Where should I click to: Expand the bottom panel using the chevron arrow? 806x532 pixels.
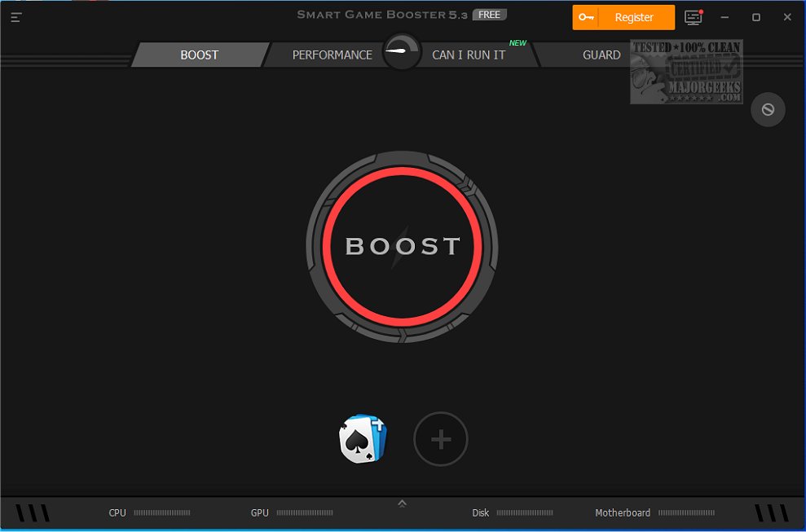click(x=402, y=503)
